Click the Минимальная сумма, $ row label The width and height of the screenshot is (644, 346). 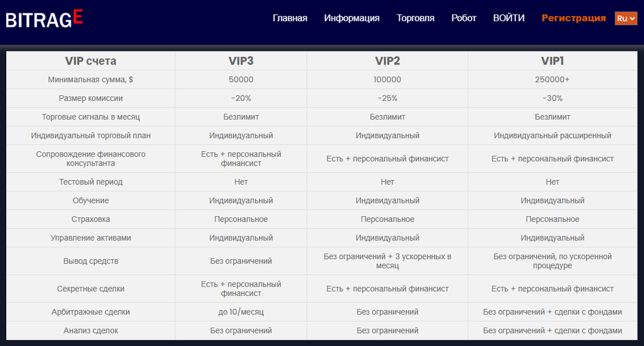coord(91,80)
